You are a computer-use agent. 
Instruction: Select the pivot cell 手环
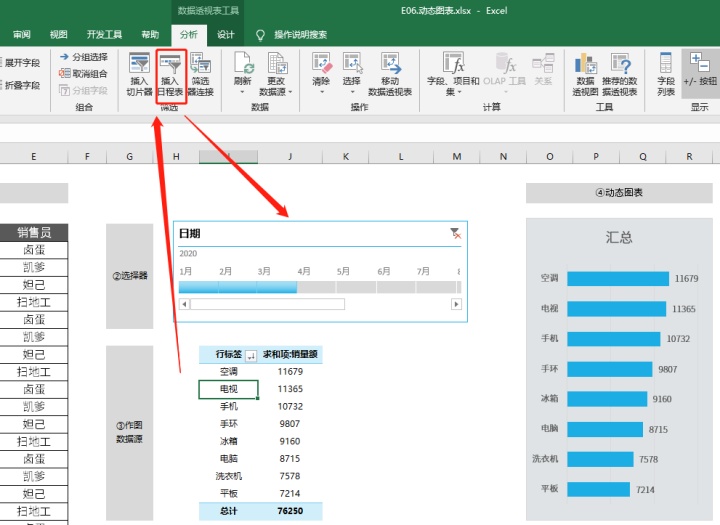[228, 424]
